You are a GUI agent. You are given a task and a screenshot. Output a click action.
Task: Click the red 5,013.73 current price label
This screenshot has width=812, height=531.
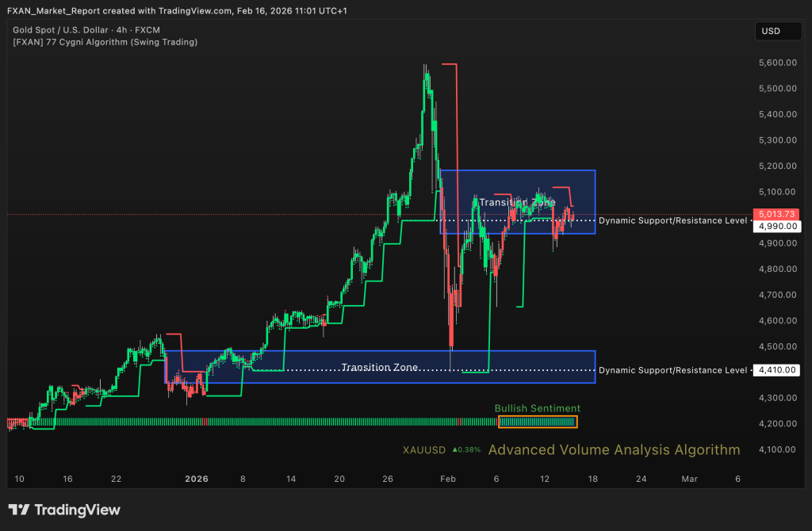coord(777,214)
